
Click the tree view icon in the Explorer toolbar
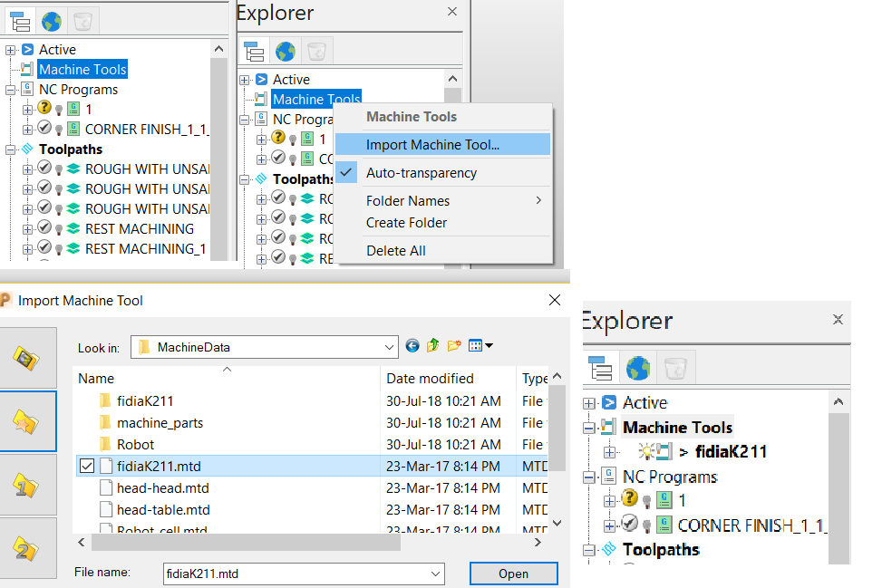click(255, 51)
